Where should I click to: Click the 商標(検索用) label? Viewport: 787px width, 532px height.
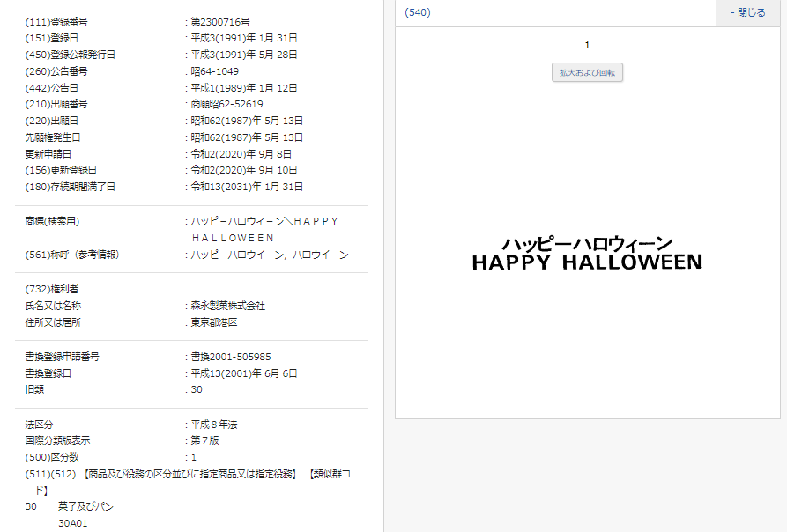pos(52,221)
